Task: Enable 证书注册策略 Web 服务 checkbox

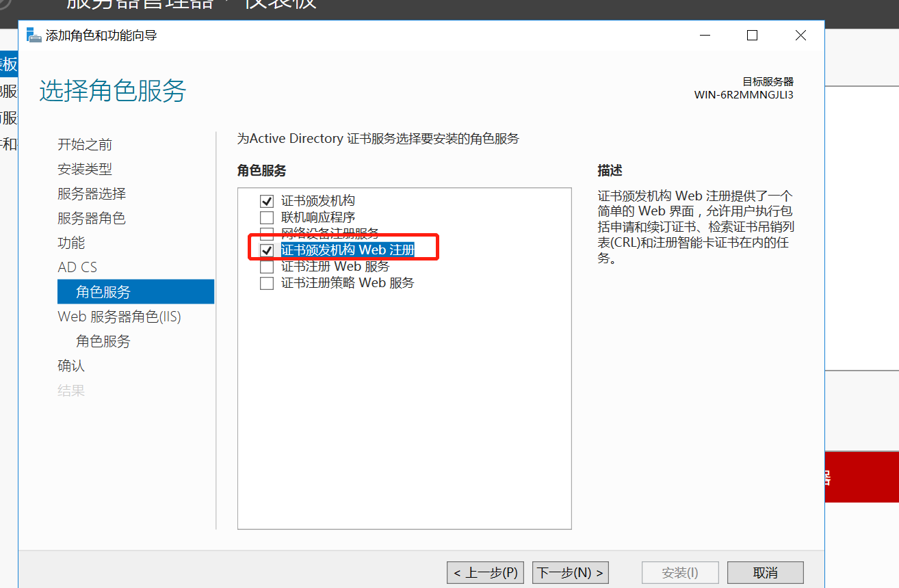Action: click(267, 283)
